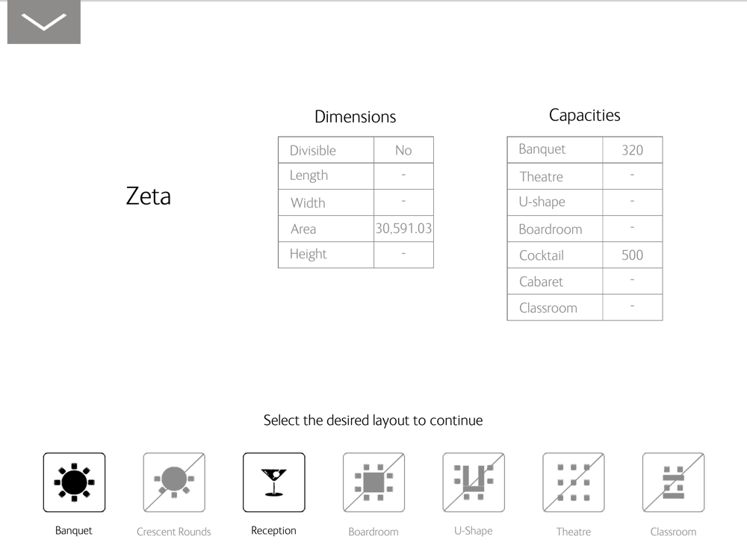Click the Crescent Rounds layout icon

[174, 482]
